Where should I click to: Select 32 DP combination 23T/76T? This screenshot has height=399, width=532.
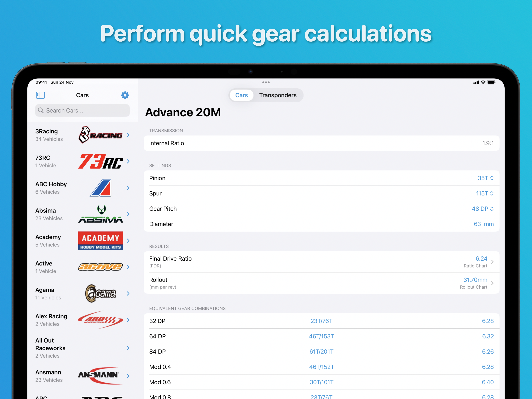[x=321, y=321]
